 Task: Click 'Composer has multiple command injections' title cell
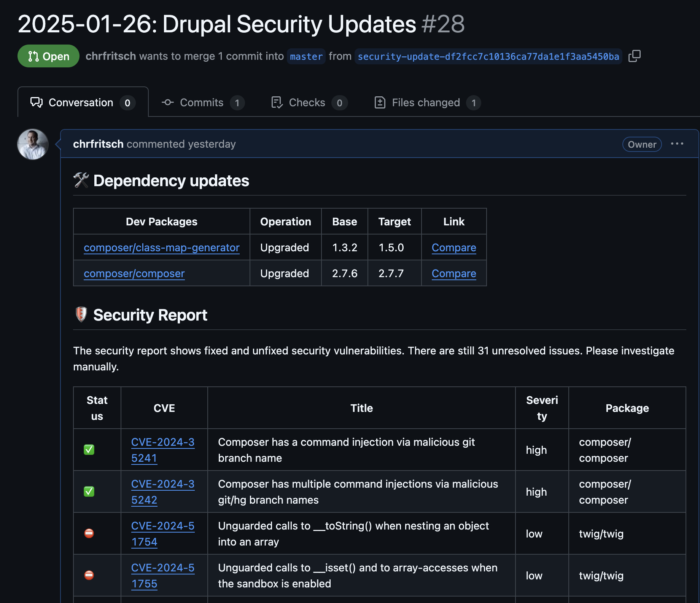pyautogui.click(x=361, y=492)
